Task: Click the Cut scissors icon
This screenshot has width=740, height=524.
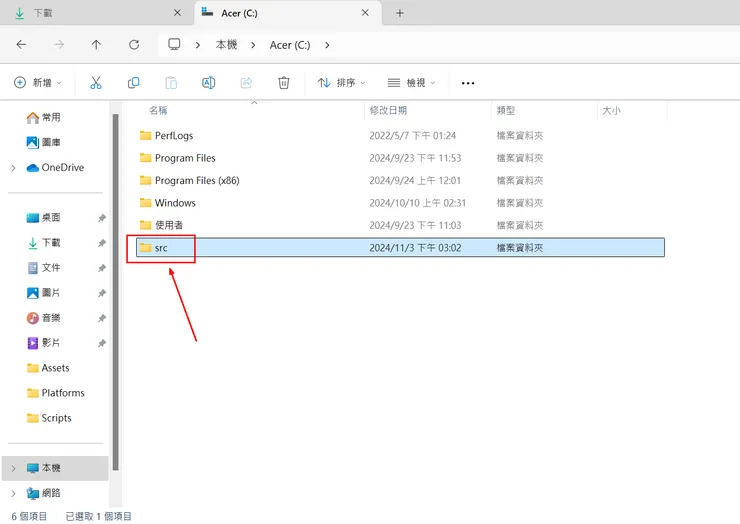Action: pyautogui.click(x=96, y=83)
